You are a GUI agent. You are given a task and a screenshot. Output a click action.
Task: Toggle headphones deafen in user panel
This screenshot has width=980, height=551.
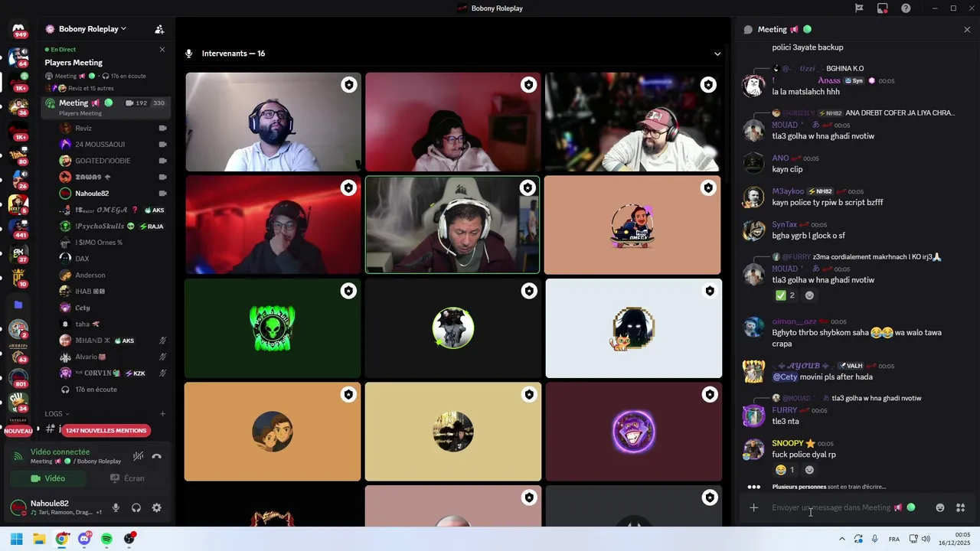(x=136, y=507)
